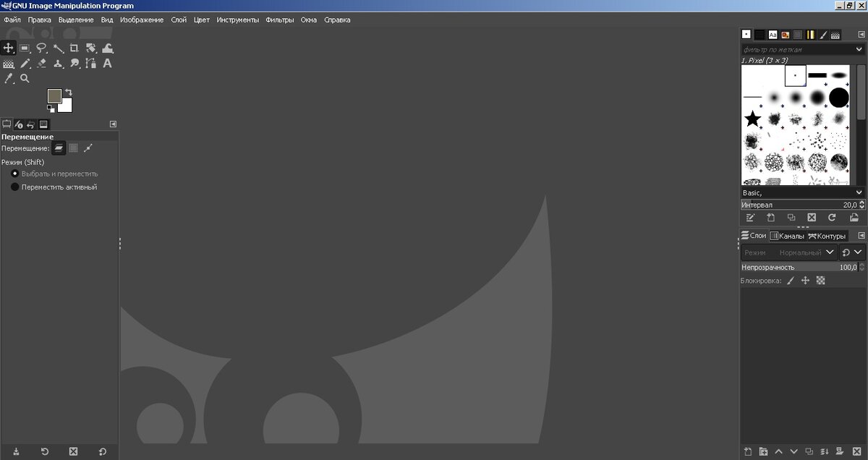This screenshot has height=460, width=868.
Task: Open the tool options tab menu
Action: (x=113, y=124)
